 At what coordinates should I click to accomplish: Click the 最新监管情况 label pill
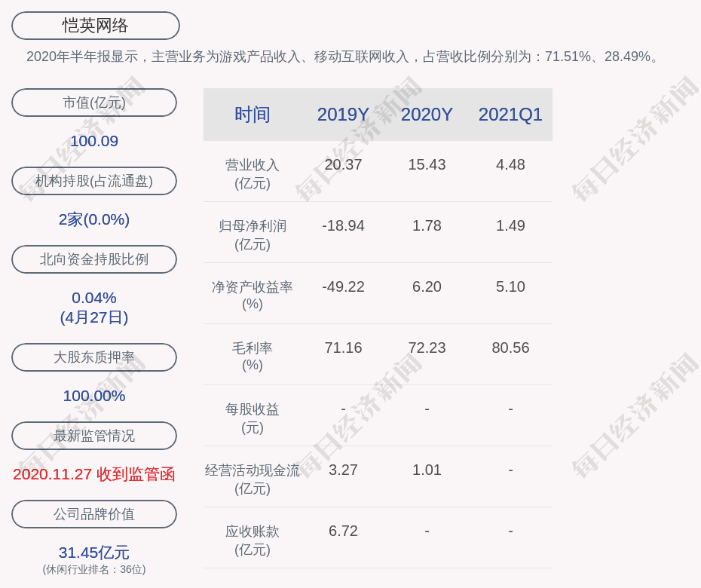[94, 436]
